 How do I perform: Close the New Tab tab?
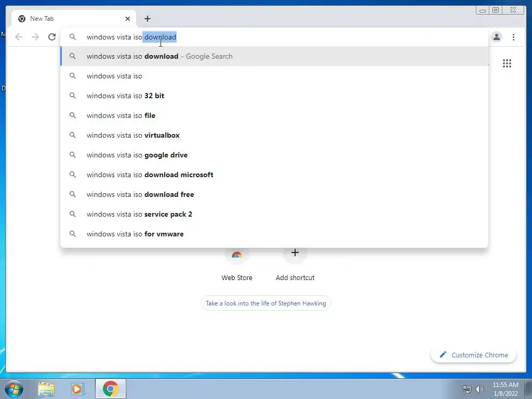click(128, 19)
